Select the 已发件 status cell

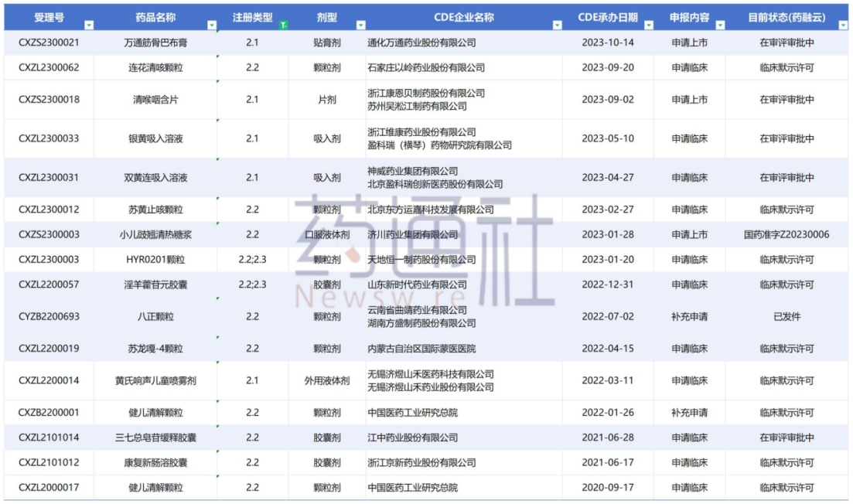click(786, 316)
